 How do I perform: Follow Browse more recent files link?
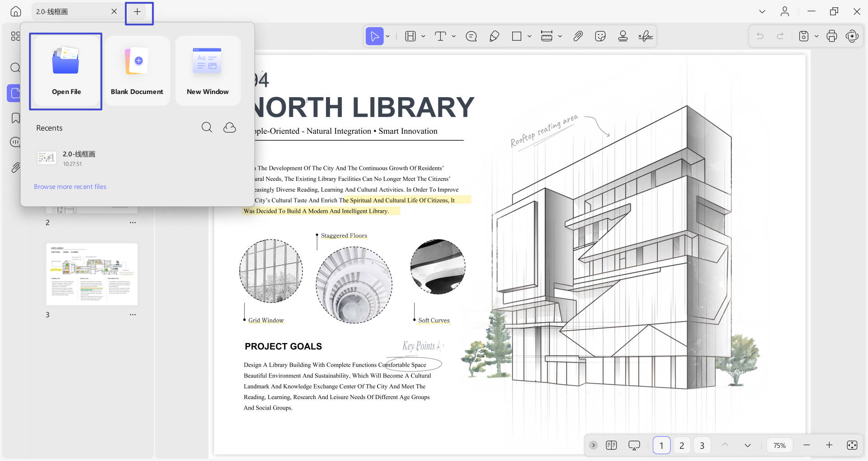[x=70, y=187]
